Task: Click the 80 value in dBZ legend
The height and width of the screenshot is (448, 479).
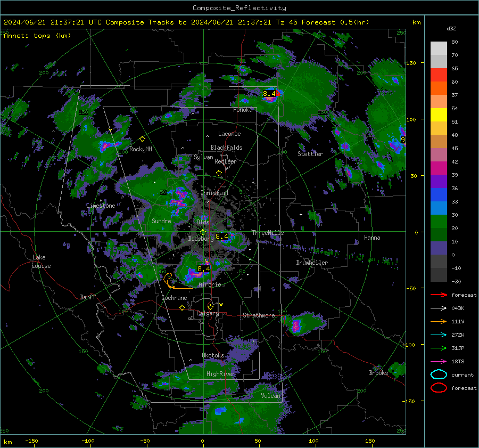Action: (x=455, y=42)
